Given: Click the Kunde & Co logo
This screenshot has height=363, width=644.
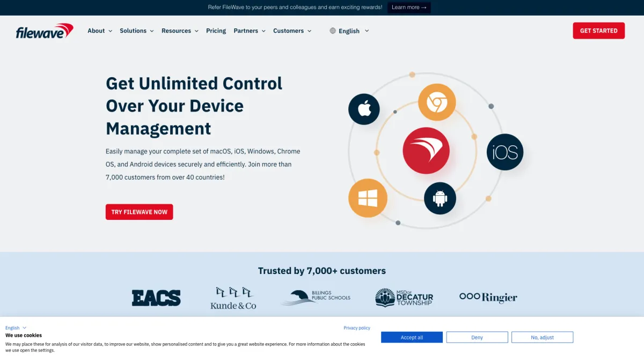Looking at the screenshot, I should (233, 298).
